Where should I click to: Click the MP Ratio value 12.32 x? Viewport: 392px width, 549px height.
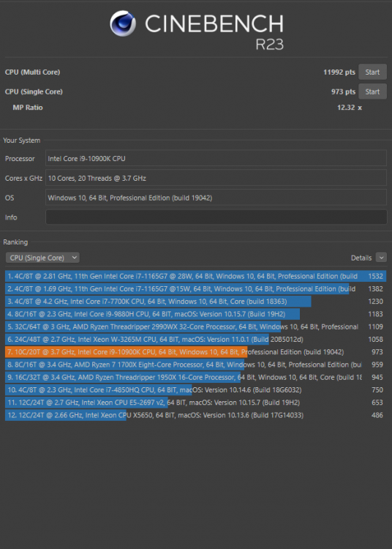(x=350, y=108)
